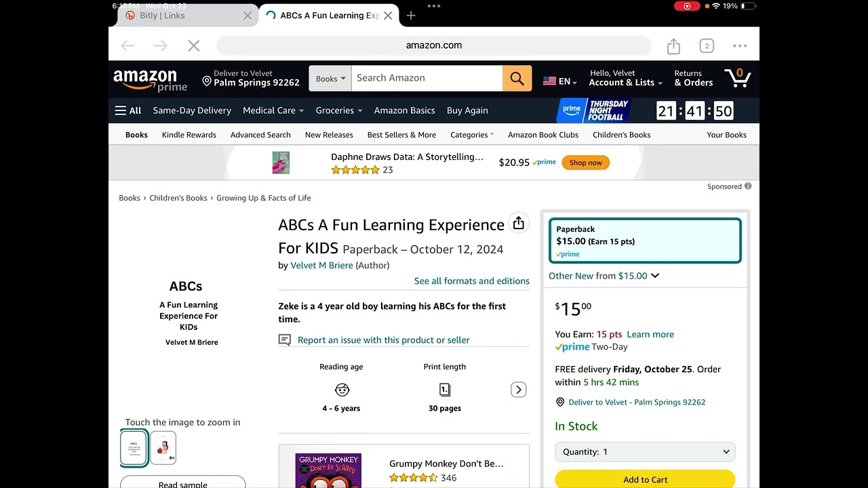Stop page loading with X icon
The image size is (868, 488).
[193, 45]
